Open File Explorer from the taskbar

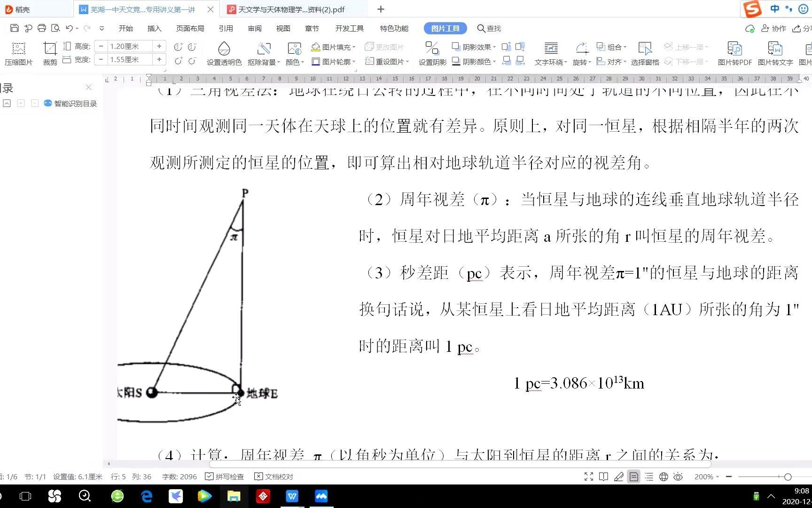(234, 496)
